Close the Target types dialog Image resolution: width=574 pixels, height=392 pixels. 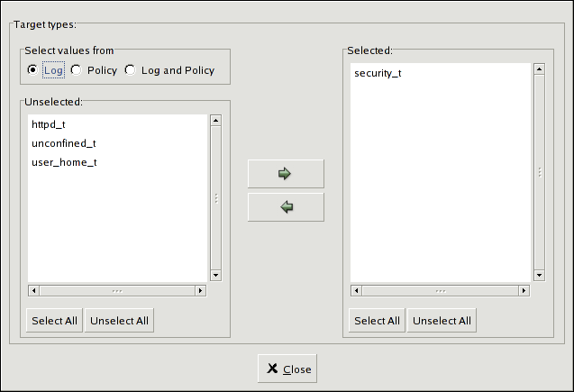click(x=287, y=369)
